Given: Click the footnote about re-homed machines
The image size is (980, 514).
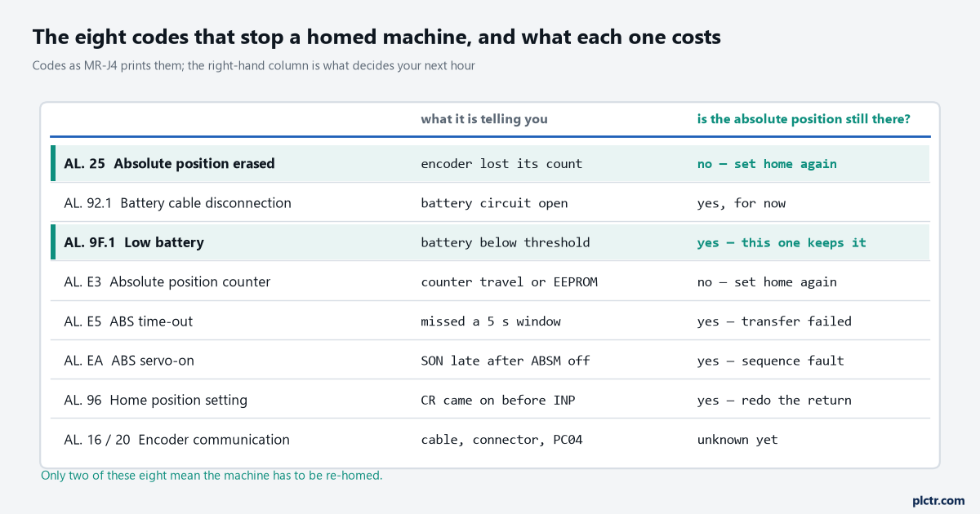Looking at the screenshot, I should click(212, 475).
